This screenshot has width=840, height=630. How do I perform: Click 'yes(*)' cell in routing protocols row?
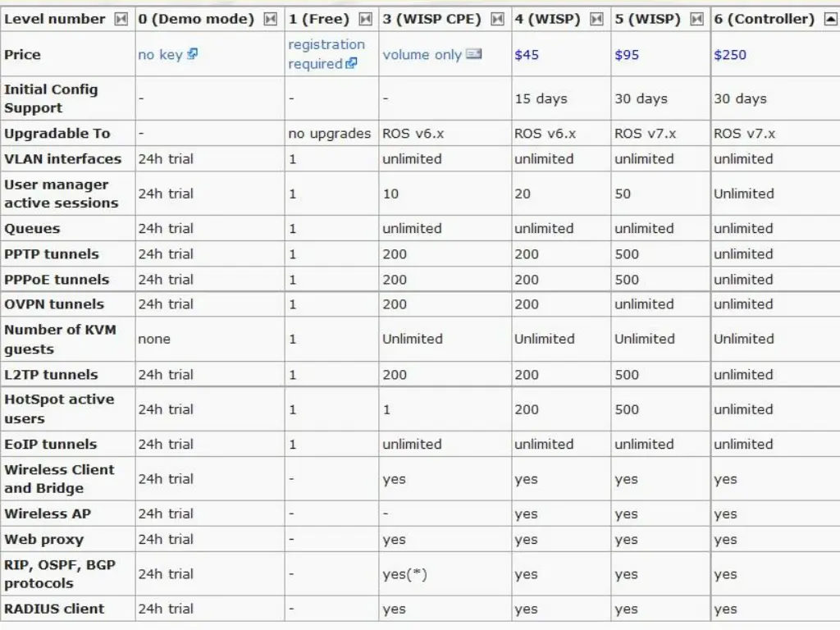(x=404, y=574)
